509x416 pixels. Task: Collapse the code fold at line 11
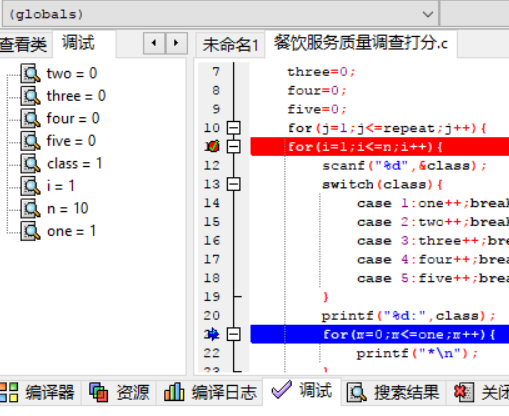(x=234, y=146)
